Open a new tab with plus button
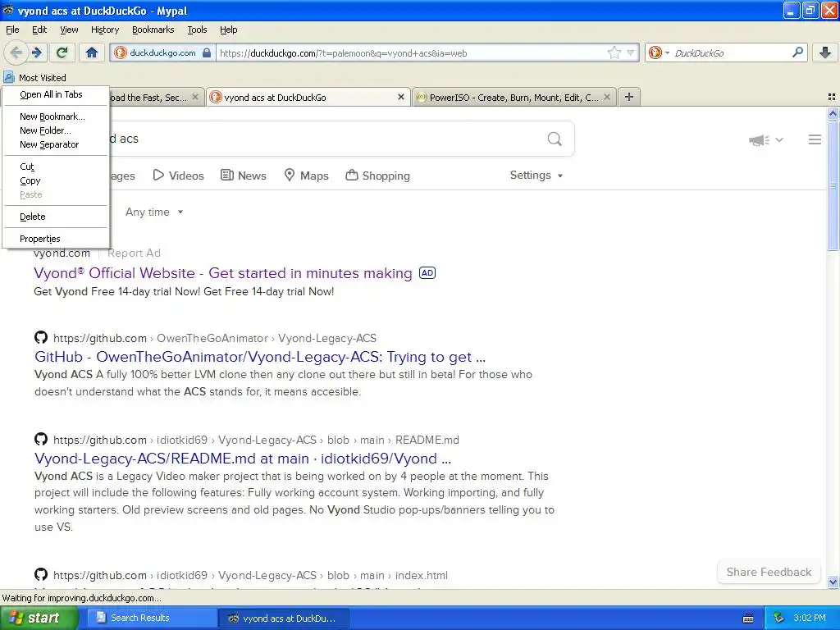The image size is (840, 630). coord(629,97)
